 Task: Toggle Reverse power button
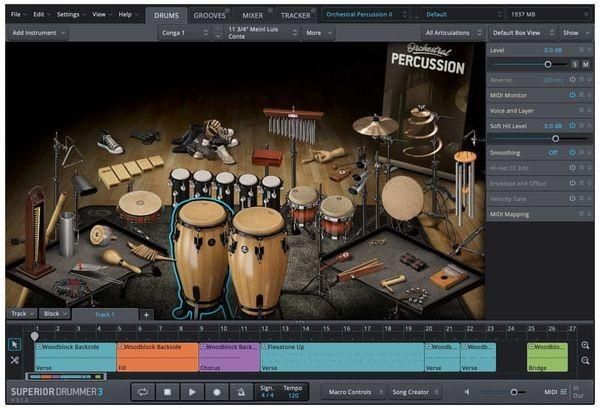coord(572,80)
